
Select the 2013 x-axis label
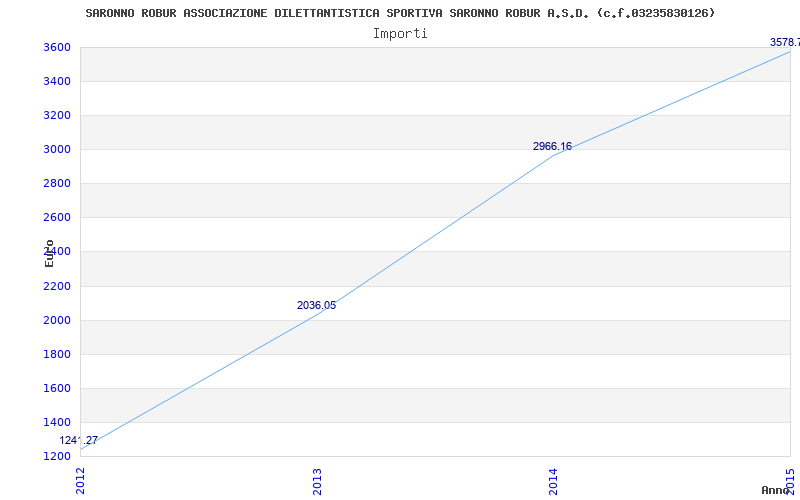317,481
